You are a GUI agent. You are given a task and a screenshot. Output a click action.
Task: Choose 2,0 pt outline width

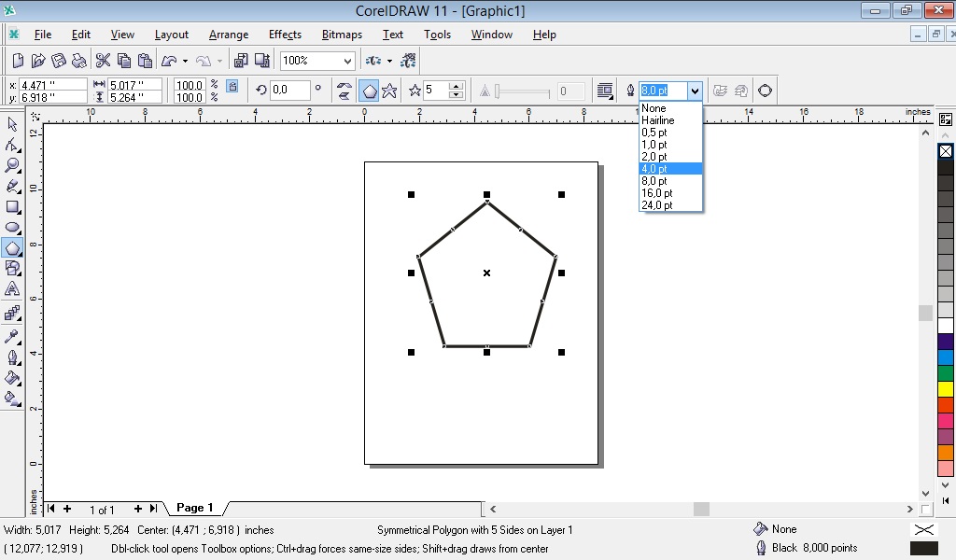pyautogui.click(x=670, y=157)
